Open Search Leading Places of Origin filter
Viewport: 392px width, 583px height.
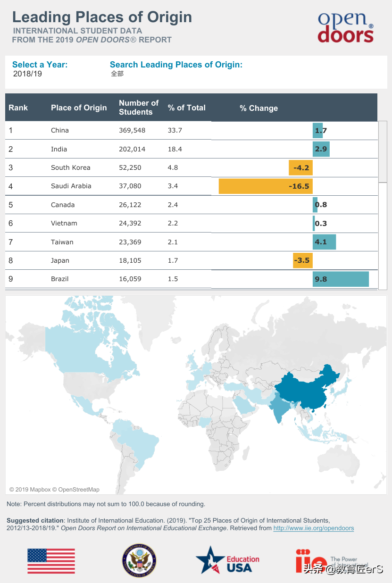[x=117, y=74]
